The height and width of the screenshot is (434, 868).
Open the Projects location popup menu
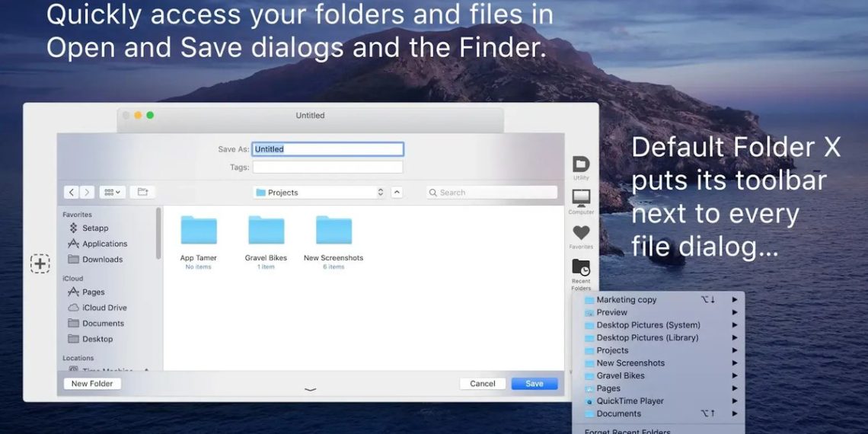(x=320, y=193)
